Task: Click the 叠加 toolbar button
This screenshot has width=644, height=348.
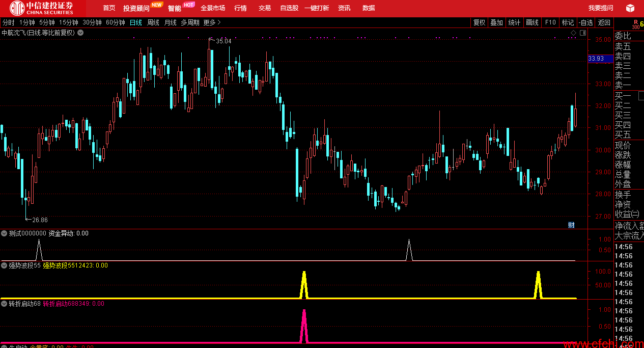Action: [497, 22]
